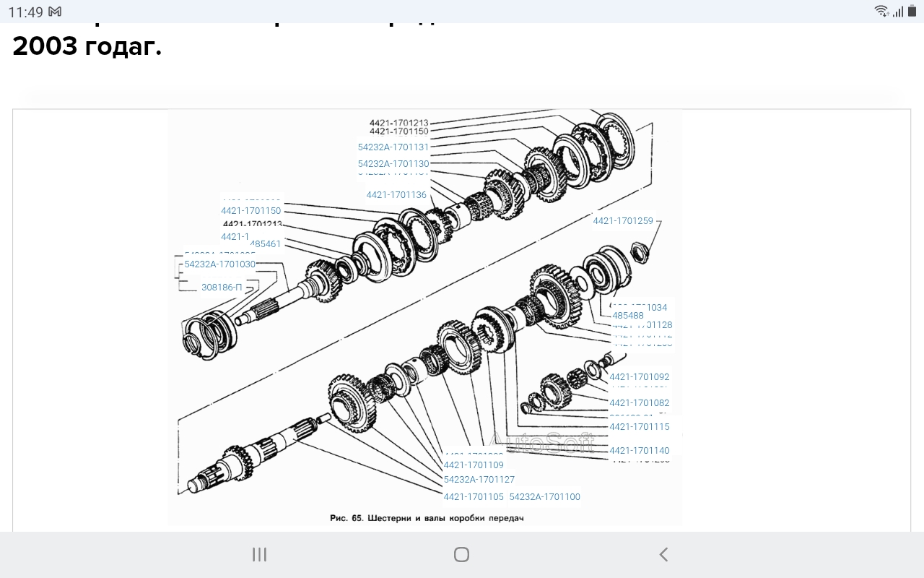Select part label 4421-1701136
Image resolution: width=924 pixels, height=578 pixels.
point(396,195)
